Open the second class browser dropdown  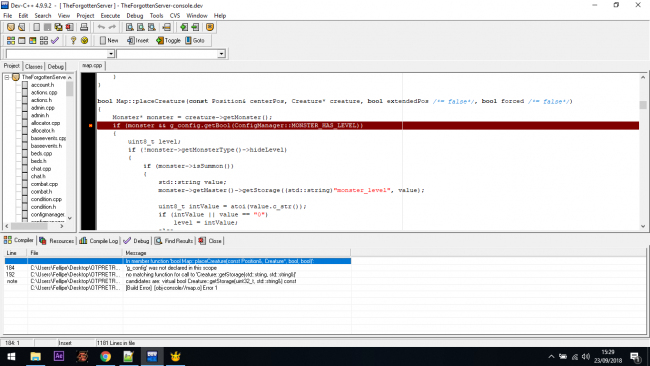[x=221, y=54]
